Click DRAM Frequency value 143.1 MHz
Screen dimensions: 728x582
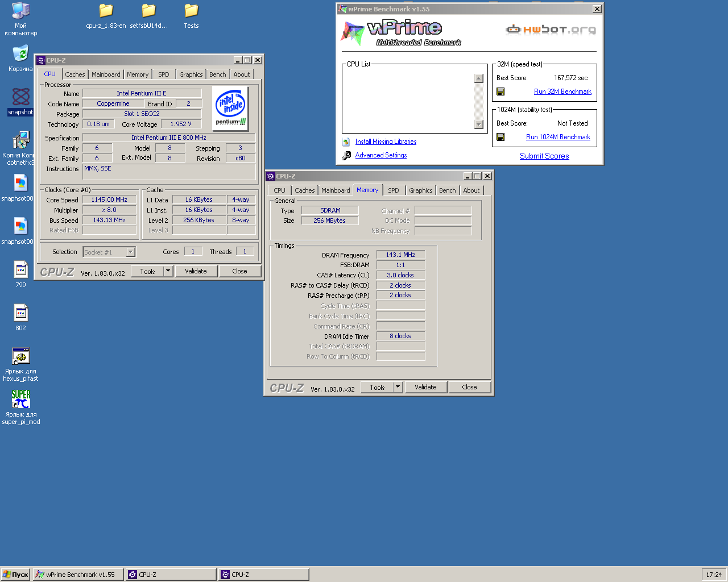click(x=400, y=255)
